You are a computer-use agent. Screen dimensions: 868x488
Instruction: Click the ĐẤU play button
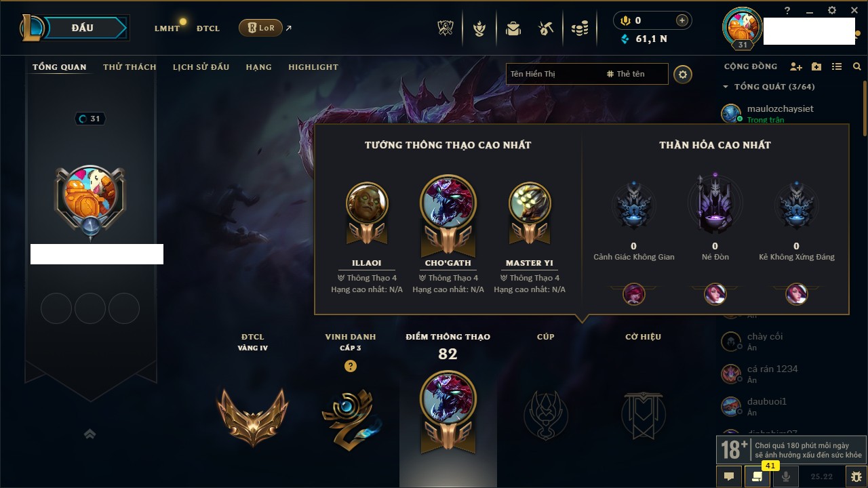(83, 28)
